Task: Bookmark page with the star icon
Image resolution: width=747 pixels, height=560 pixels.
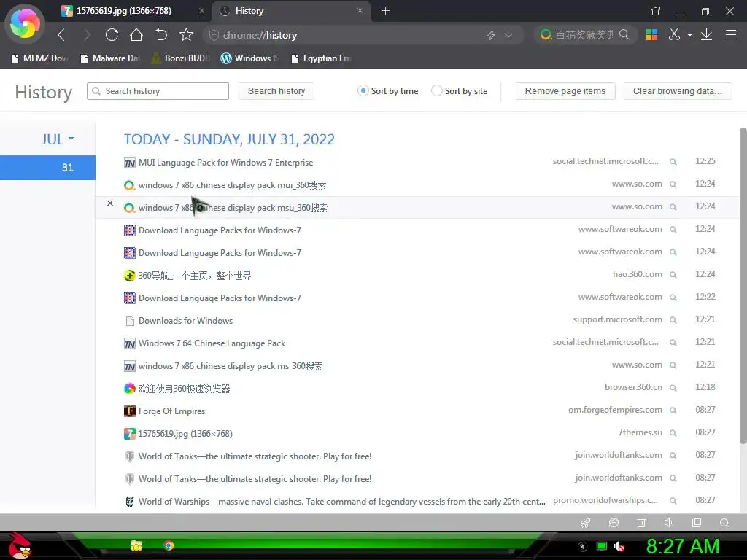Action: tap(186, 35)
